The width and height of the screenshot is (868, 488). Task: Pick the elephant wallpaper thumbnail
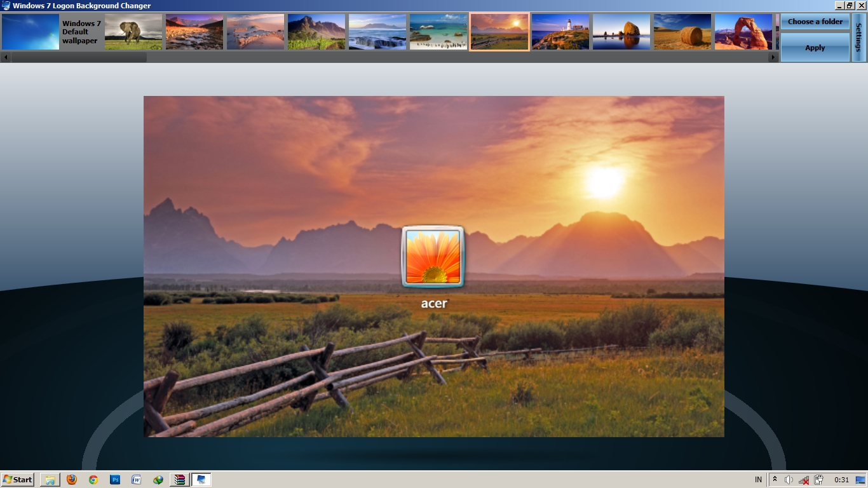point(133,32)
